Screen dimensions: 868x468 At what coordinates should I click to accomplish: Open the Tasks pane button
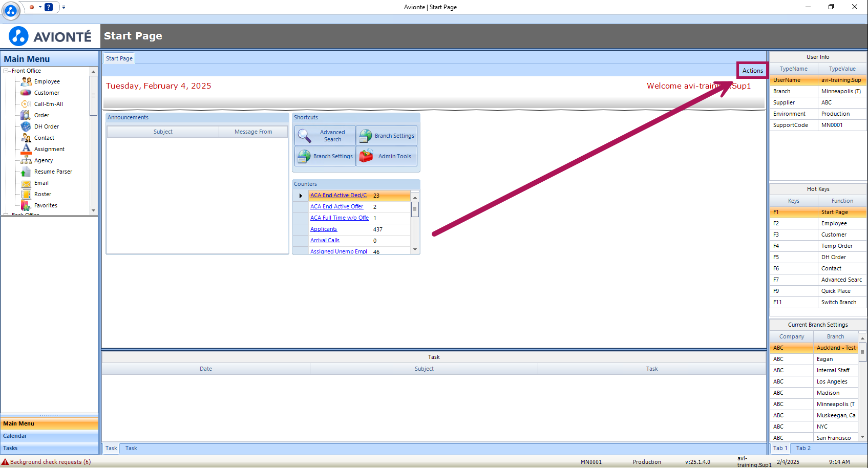pyautogui.click(x=49, y=448)
